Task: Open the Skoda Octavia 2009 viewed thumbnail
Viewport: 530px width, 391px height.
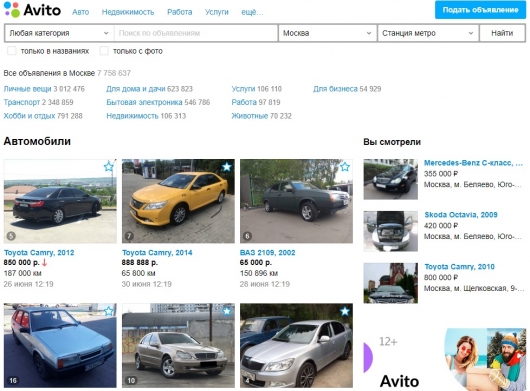Action: pyautogui.click(x=390, y=231)
